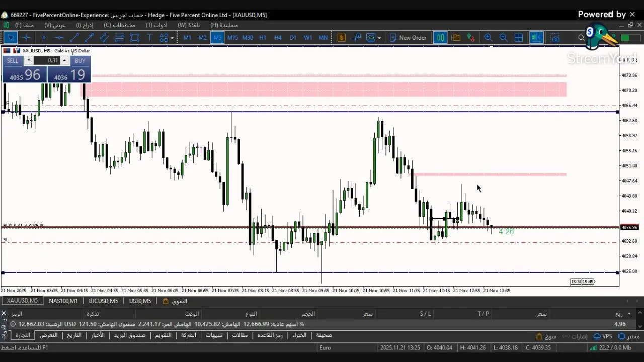Open the عرض (V) view menu
This screenshot has height=362, width=644.
[x=55, y=25]
